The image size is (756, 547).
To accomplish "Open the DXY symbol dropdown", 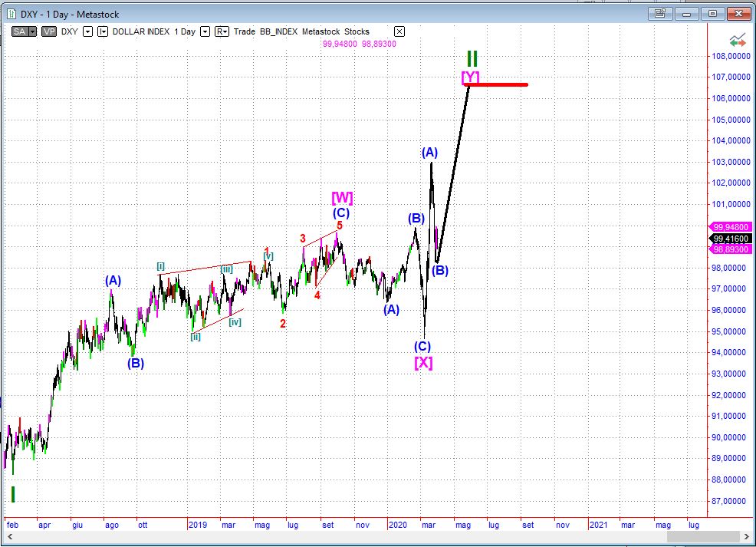I will 87,31.
